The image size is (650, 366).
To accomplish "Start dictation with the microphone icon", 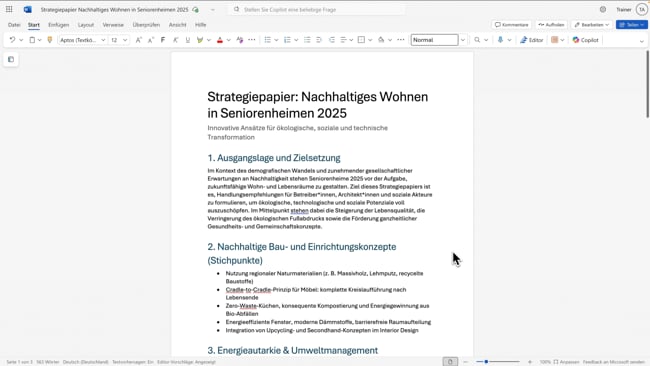I will click(500, 40).
